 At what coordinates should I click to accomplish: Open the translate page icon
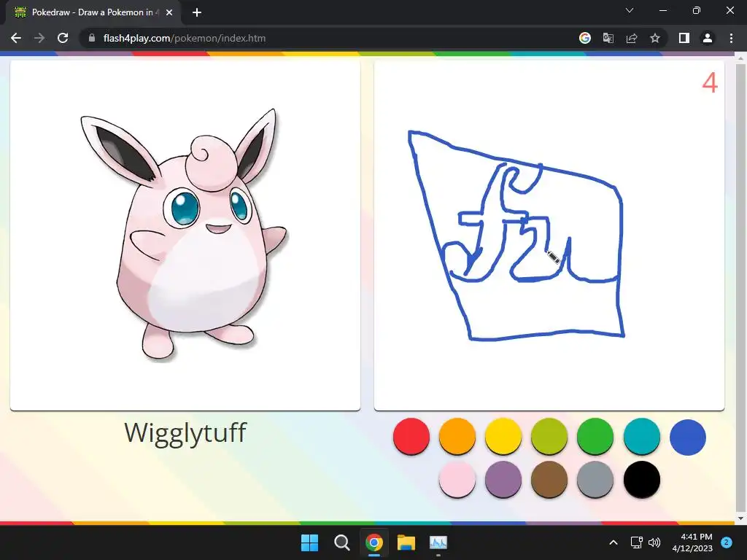click(608, 38)
